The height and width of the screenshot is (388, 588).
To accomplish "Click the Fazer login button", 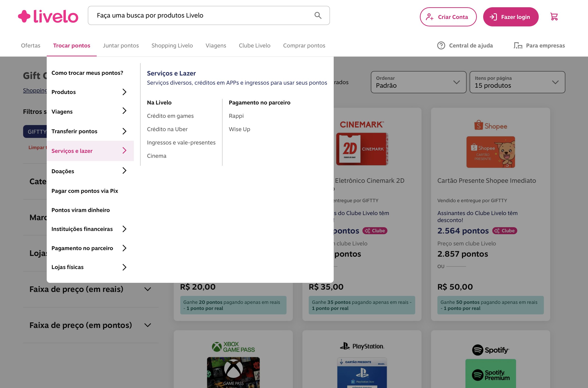I will click(x=511, y=17).
